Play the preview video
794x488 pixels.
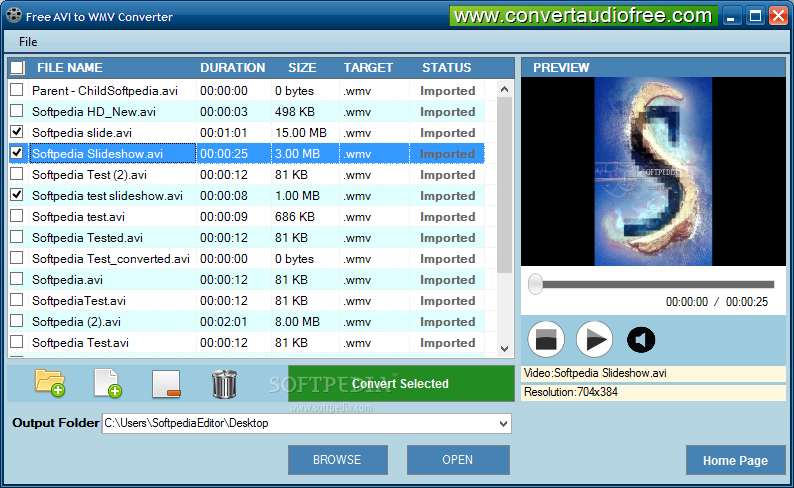click(x=594, y=339)
